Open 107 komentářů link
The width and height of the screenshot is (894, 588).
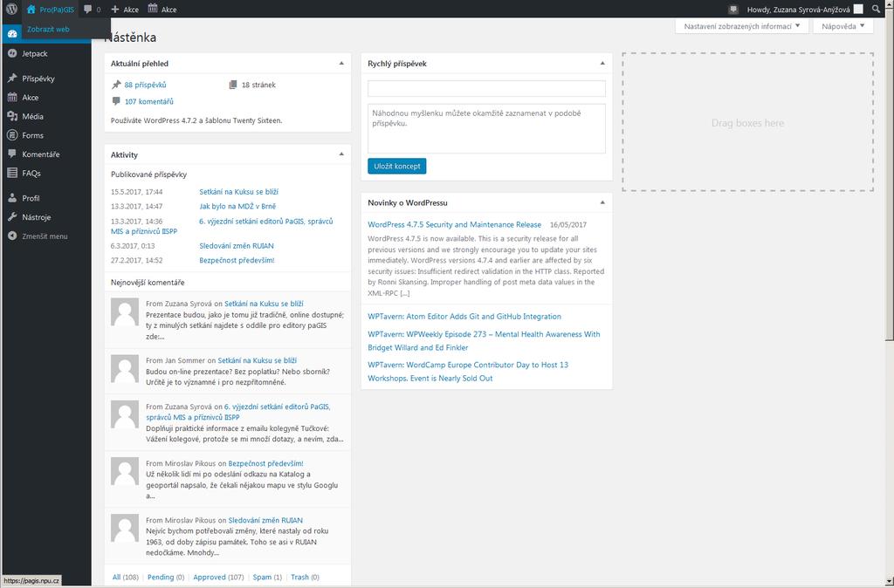pyautogui.click(x=148, y=101)
